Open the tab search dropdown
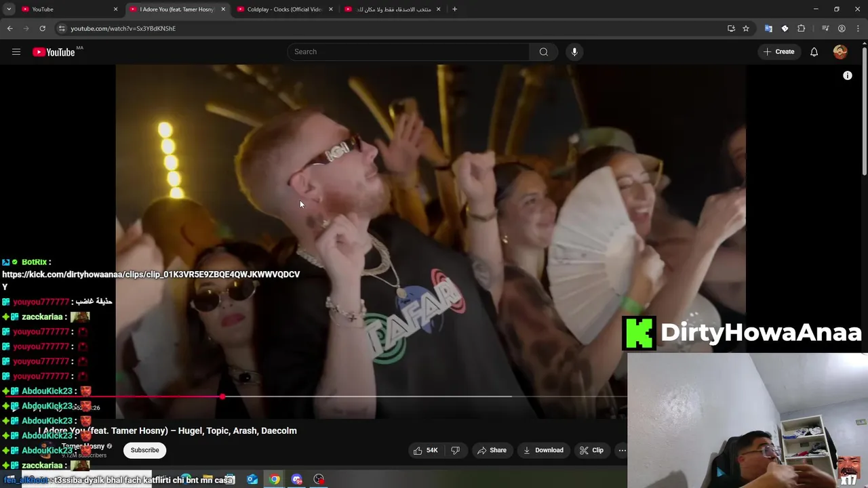Image resolution: width=868 pixels, height=488 pixels. pos(9,9)
